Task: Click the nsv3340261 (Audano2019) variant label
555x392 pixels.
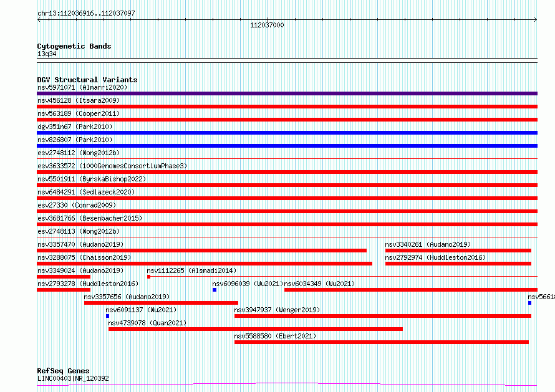Action: pyautogui.click(x=428, y=244)
